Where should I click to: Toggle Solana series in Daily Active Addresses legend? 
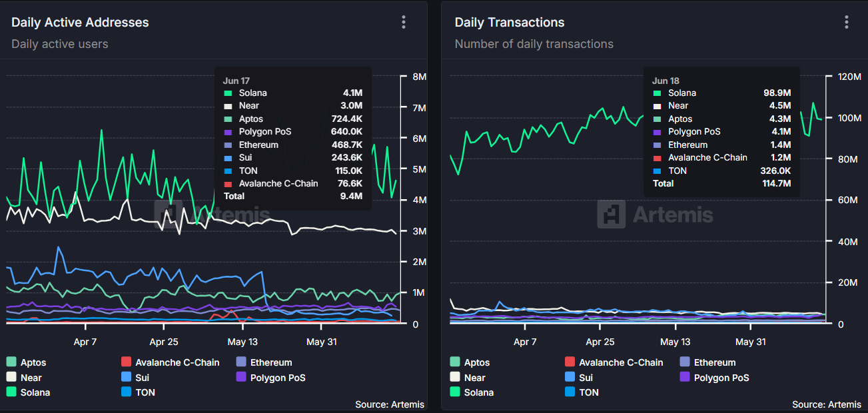coord(28,392)
